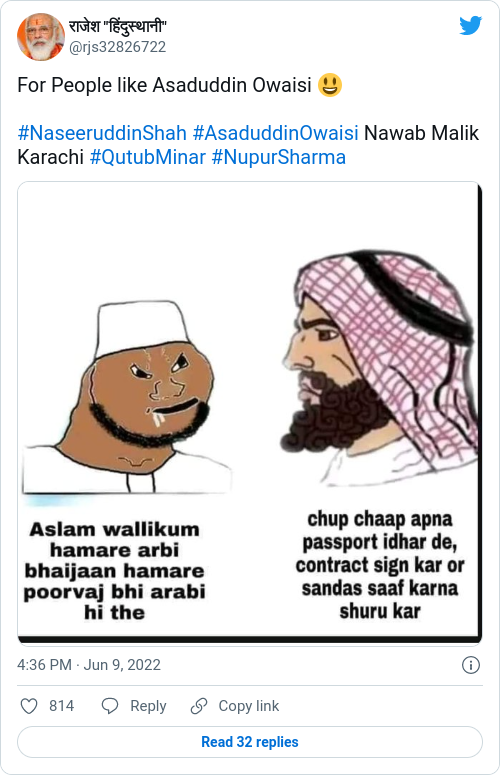Open the #QutubMinar hashtag link

147,157
